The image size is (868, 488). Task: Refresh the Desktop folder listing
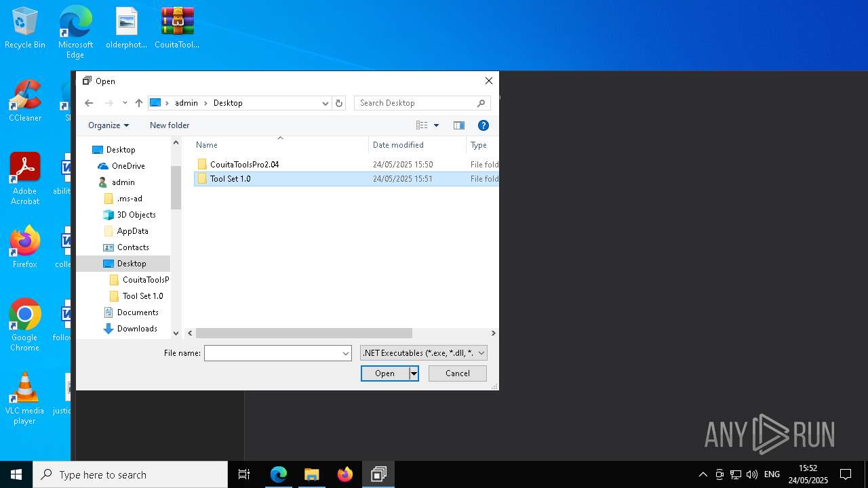(x=339, y=103)
